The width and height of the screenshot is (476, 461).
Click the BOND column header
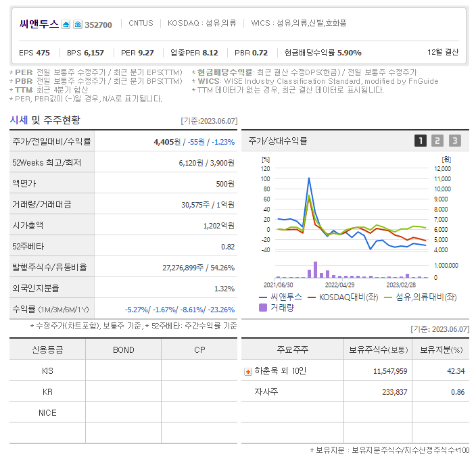pos(123,350)
